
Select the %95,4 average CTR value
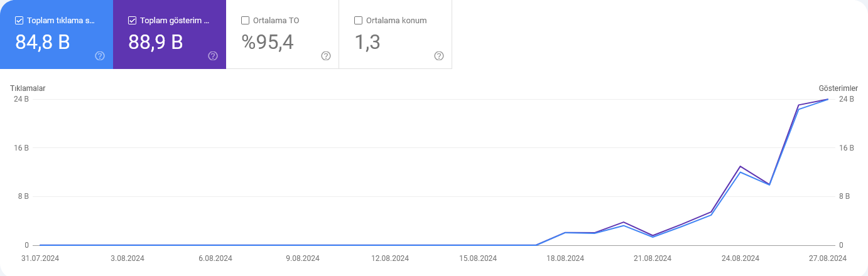coord(268,42)
